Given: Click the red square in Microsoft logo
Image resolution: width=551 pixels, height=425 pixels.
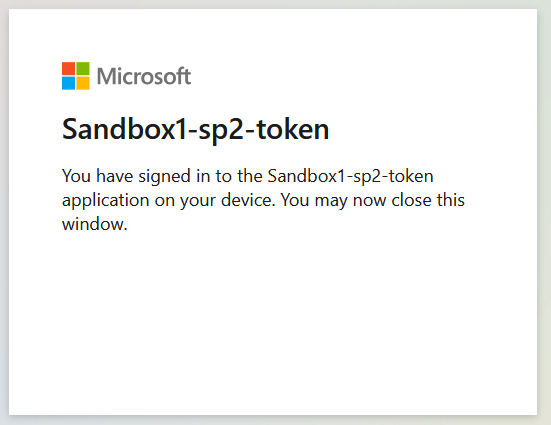Looking at the screenshot, I should point(69,69).
